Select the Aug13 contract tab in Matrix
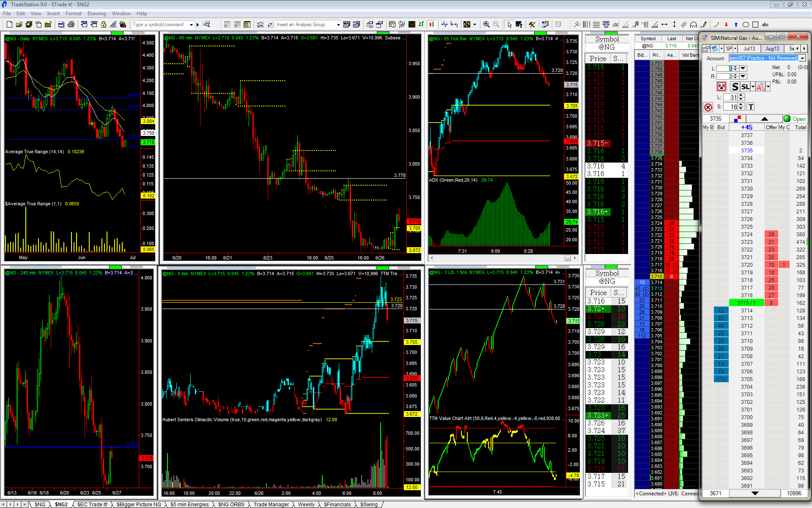 tap(772, 49)
